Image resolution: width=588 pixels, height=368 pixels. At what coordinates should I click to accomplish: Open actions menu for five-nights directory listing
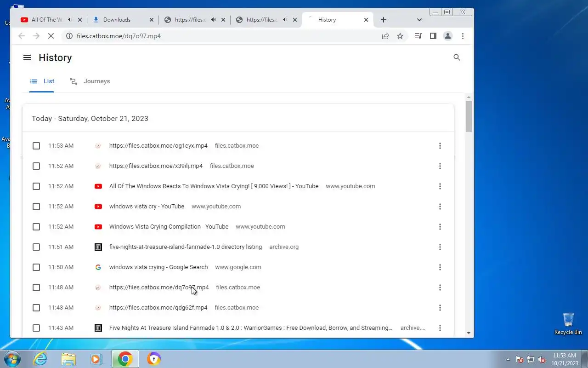440,247
